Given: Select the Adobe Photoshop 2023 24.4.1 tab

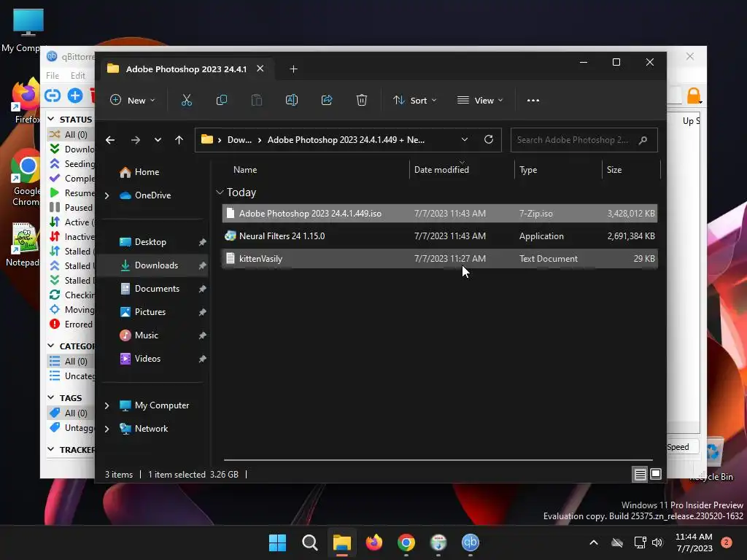Looking at the screenshot, I should pos(186,69).
